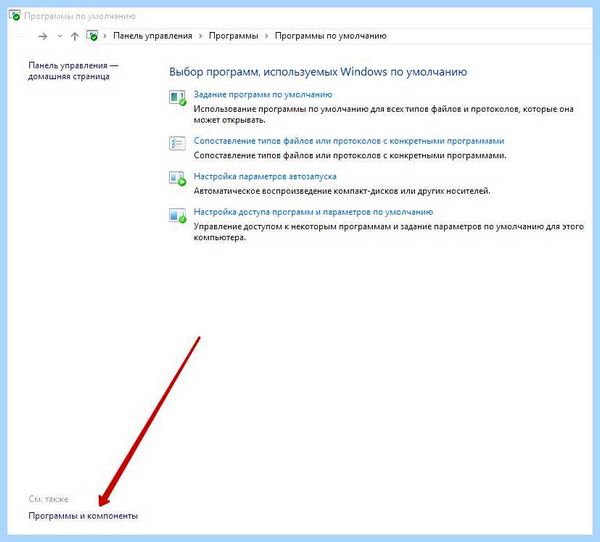Screen dimensions: 600x542
Task: Click window title Программы по умолчанию
Action: tap(80, 16)
